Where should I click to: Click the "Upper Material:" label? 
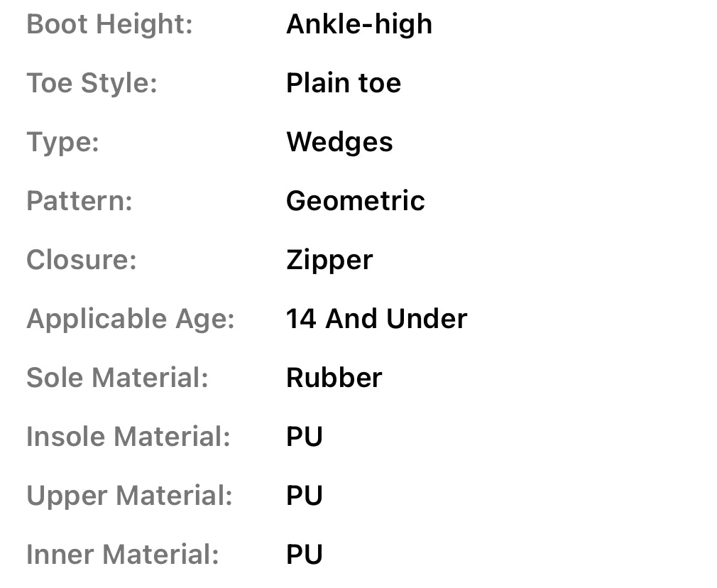(129, 496)
